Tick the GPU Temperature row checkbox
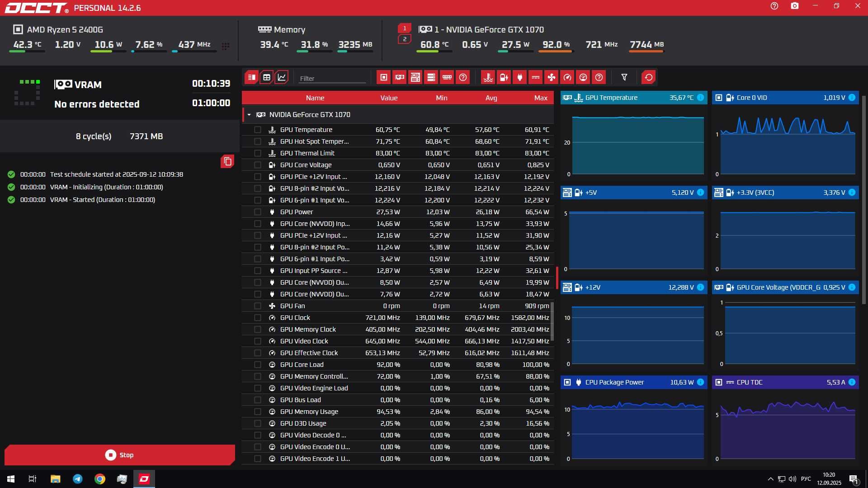The height and width of the screenshot is (488, 868). 258,130
